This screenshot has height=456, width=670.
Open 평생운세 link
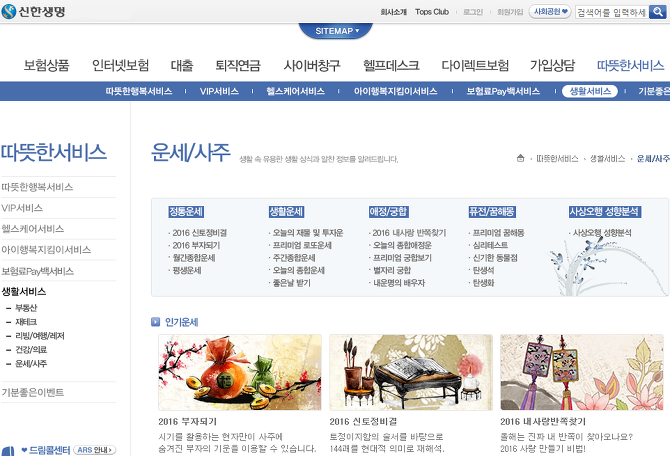pyautogui.click(x=187, y=270)
